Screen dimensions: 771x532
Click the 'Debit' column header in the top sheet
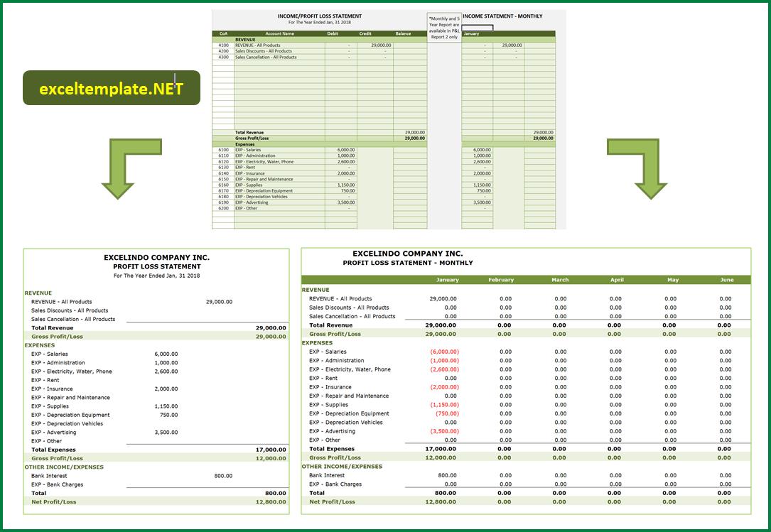[x=333, y=33]
